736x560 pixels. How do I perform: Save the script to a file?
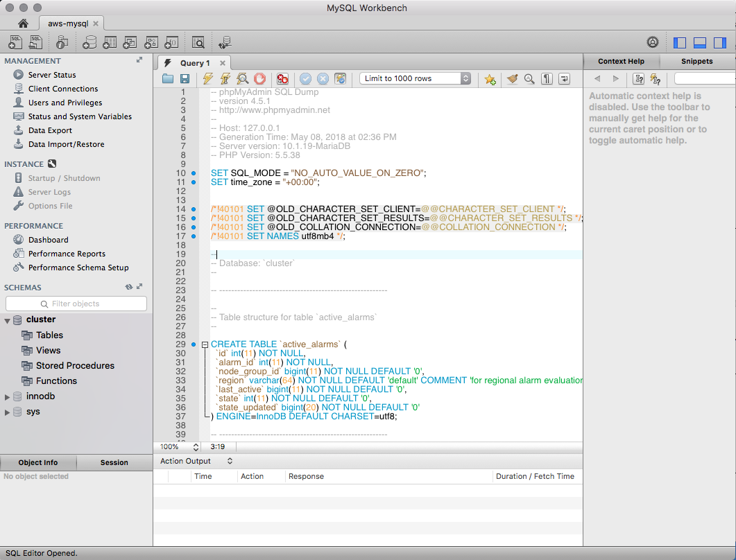point(185,79)
